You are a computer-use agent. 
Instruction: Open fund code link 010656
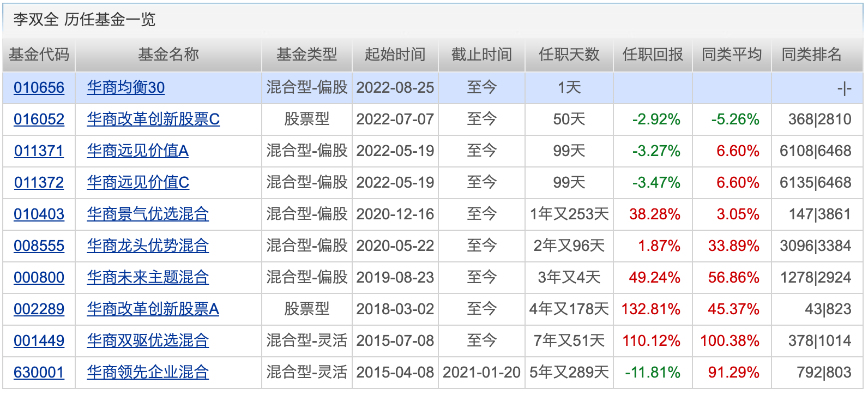(39, 88)
